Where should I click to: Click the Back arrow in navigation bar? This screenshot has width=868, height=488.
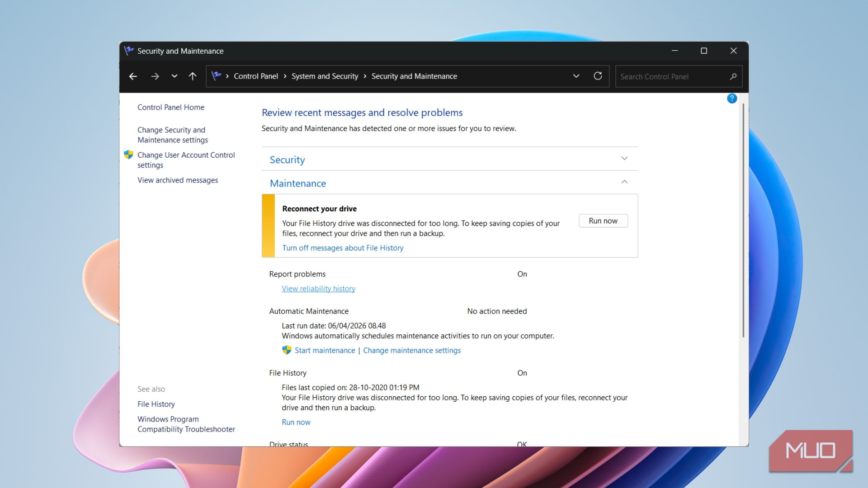tap(133, 76)
